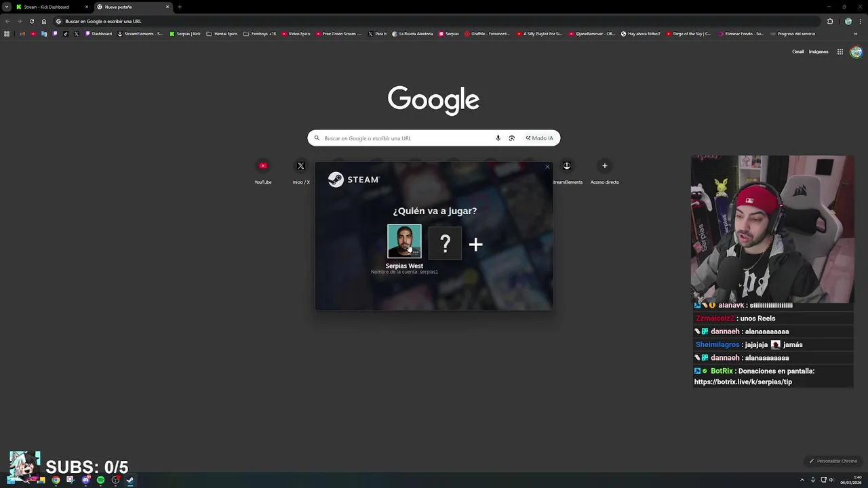The height and width of the screenshot is (488, 868).
Task: Open the Hay ahora fútbol? bookmark
Action: pyautogui.click(x=640, y=34)
